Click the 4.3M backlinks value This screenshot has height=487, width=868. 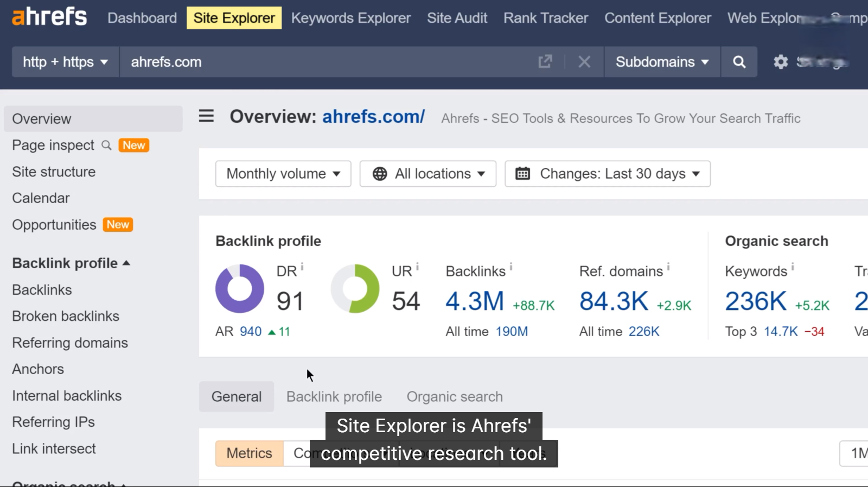tap(475, 301)
